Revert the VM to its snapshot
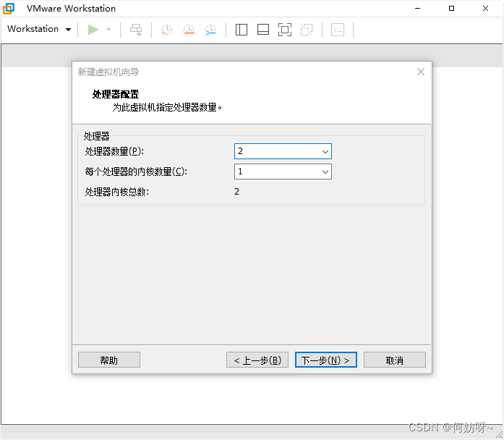Image resolution: width=504 pixels, height=440 pixels. (x=189, y=30)
